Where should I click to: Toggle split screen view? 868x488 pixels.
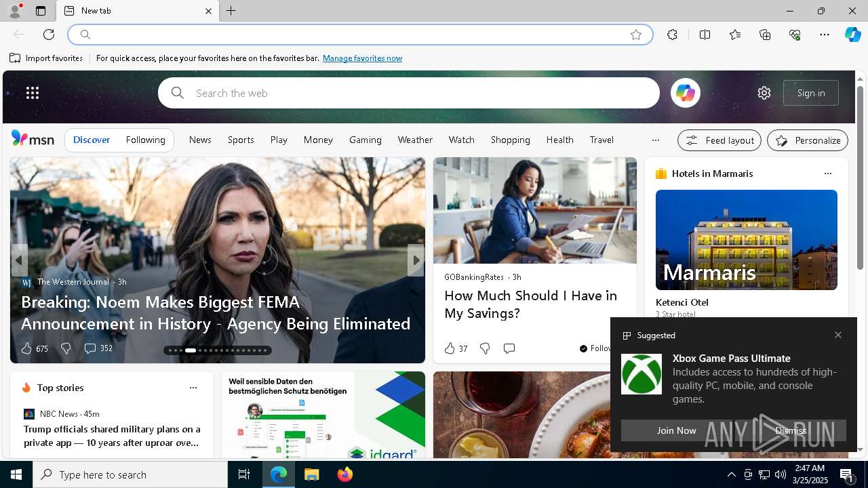(x=705, y=35)
